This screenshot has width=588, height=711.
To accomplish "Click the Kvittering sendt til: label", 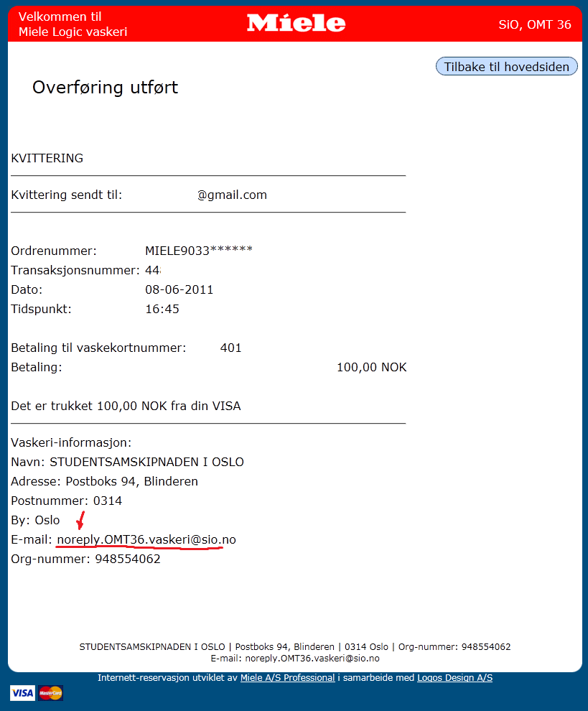I will [67, 195].
